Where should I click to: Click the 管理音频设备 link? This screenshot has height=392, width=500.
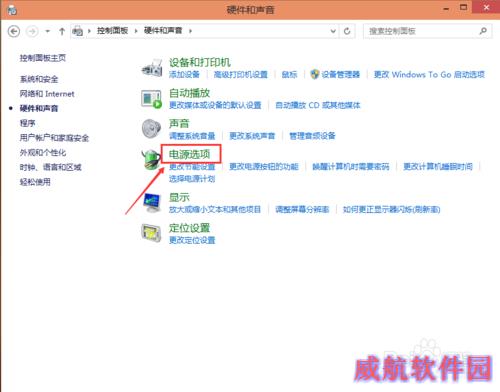(312, 136)
